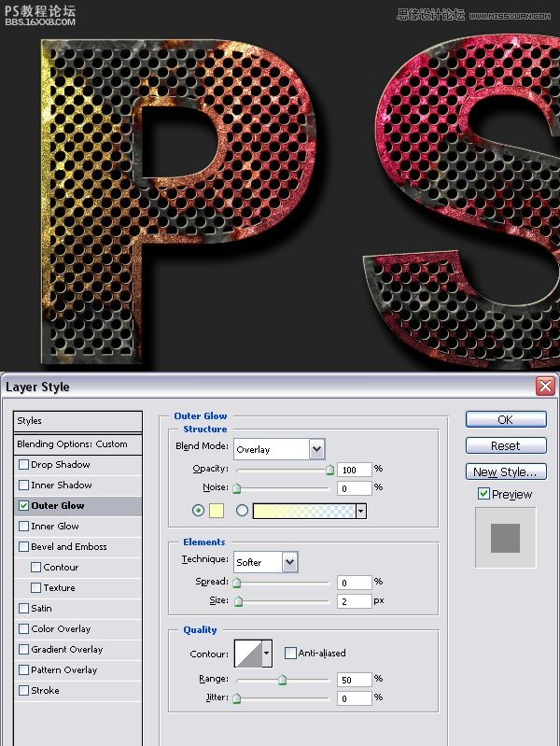Click the Reset button
This screenshot has width=560, height=746.
[506, 445]
